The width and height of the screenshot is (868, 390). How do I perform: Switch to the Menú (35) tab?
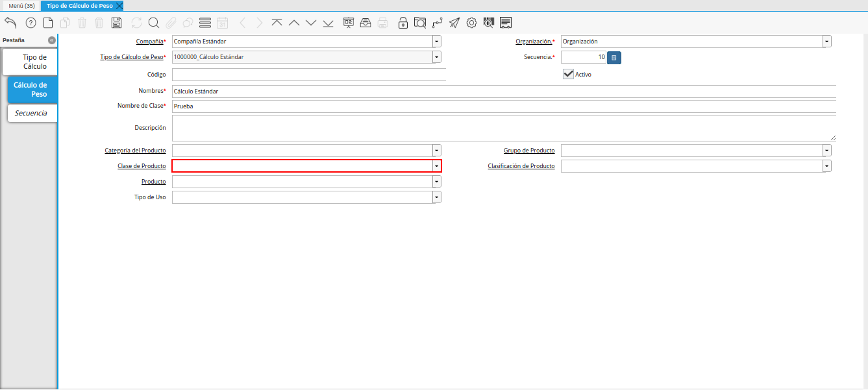pos(21,5)
